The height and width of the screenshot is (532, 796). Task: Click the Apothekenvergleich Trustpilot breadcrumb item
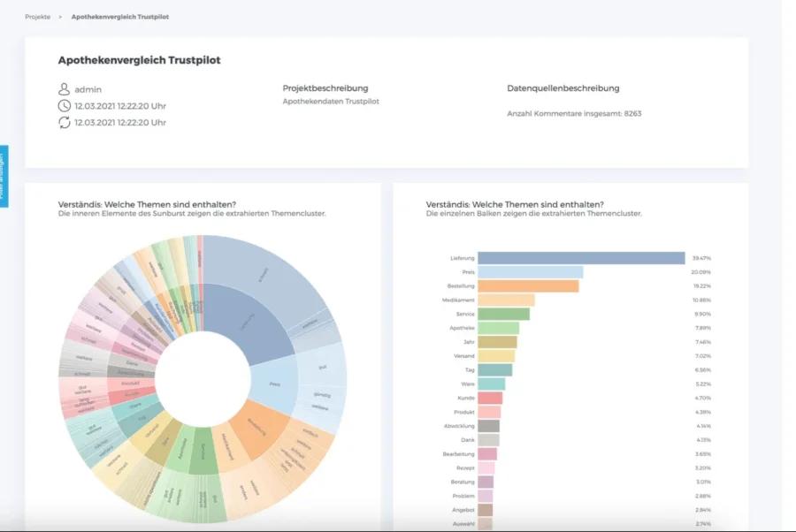pyautogui.click(x=119, y=17)
